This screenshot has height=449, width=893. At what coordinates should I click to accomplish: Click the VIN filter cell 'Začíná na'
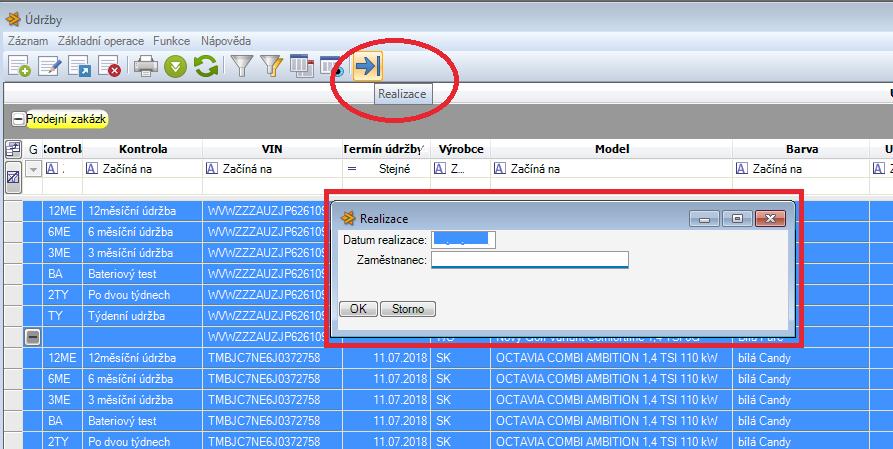(272, 169)
